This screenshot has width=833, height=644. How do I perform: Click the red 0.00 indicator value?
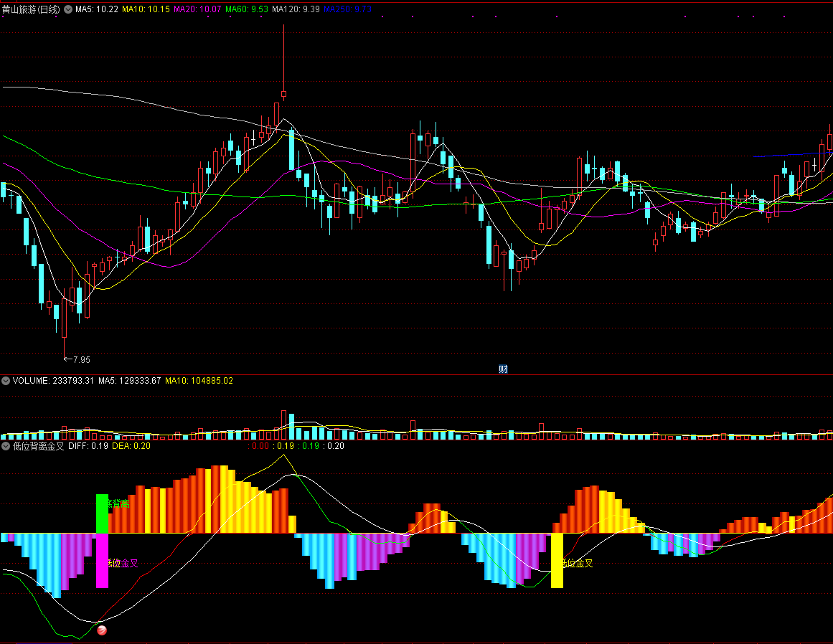260,446
